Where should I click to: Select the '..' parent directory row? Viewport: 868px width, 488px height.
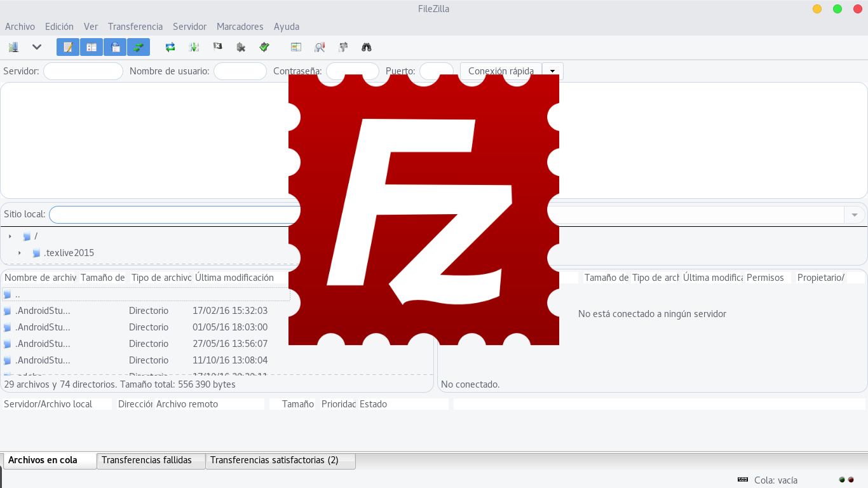(x=146, y=295)
